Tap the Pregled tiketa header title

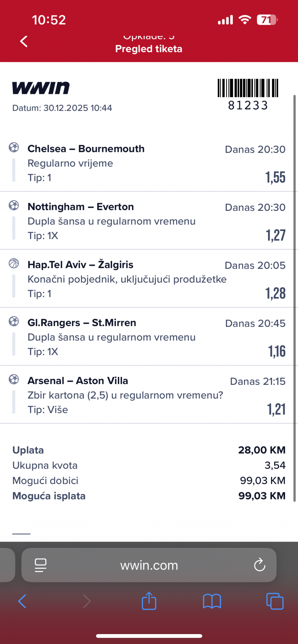click(149, 49)
